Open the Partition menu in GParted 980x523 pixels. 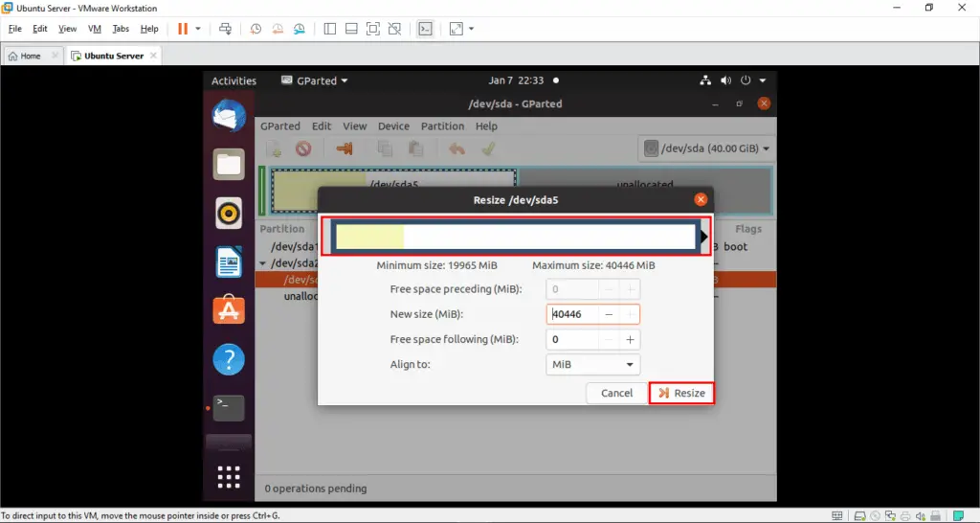click(x=442, y=125)
